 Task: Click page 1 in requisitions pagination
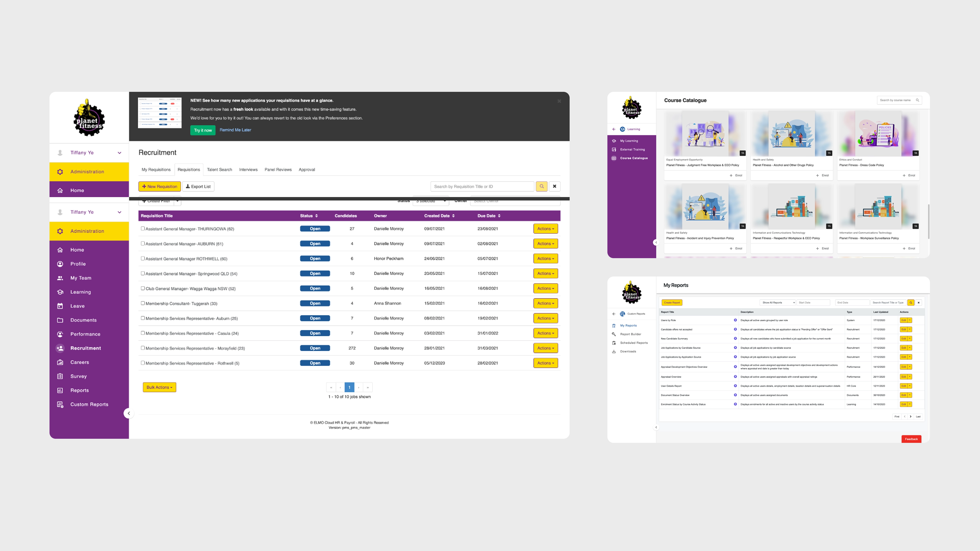[x=349, y=387]
